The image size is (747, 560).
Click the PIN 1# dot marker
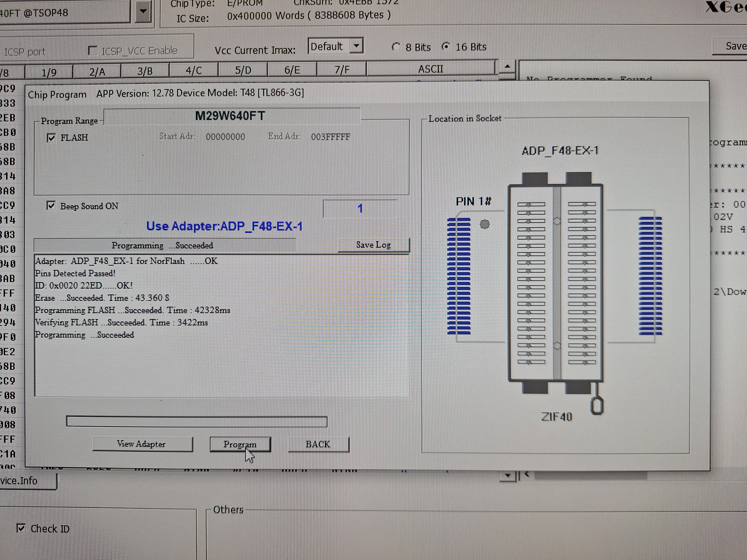click(x=484, y=224)
